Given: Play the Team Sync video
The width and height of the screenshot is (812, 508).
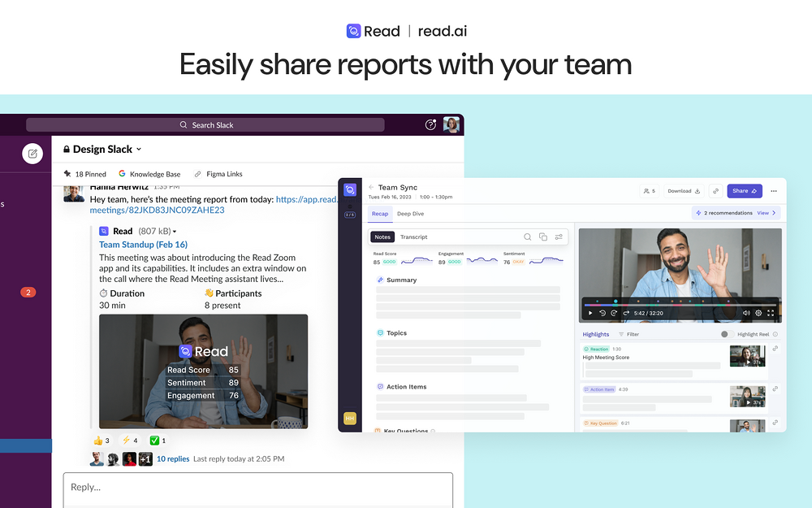Looking at the screenshot, I should 590,313.
